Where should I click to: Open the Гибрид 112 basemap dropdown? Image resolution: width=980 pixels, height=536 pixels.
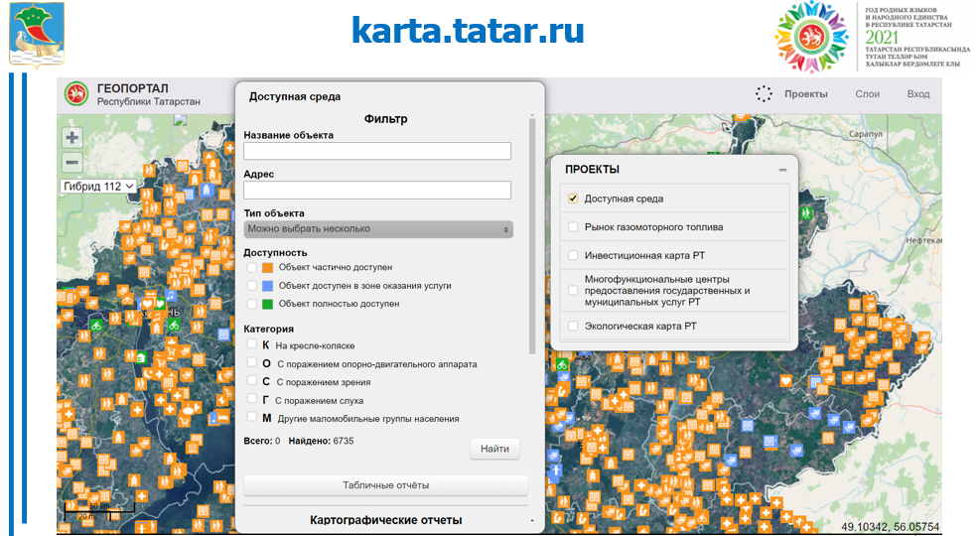pos(98,186)
